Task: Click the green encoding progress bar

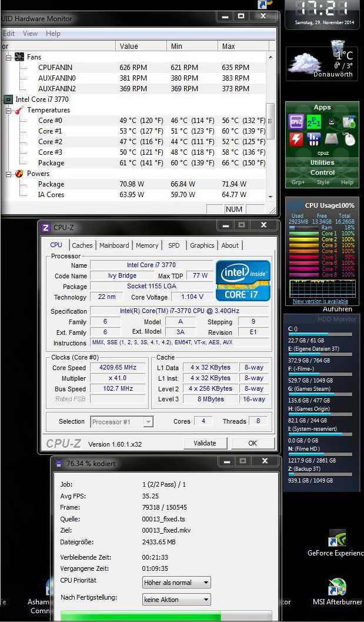Action: tap(166, 616)
